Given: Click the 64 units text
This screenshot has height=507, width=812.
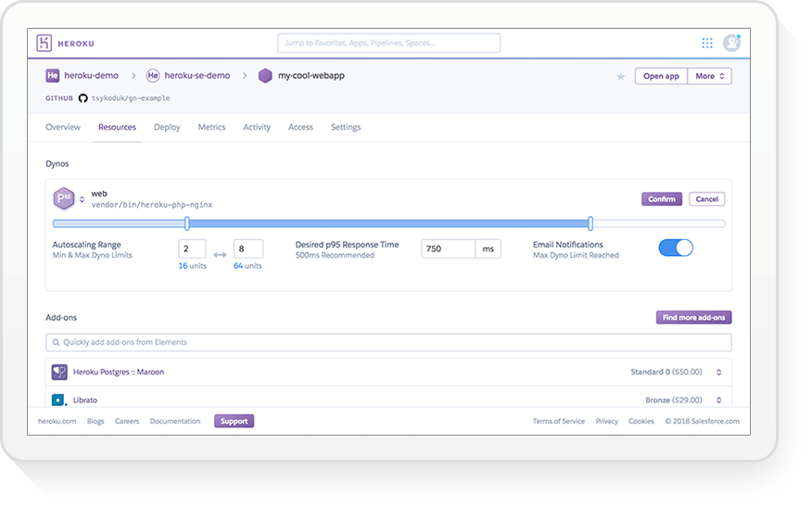Looking at the screenshot, I should (247, 266).
